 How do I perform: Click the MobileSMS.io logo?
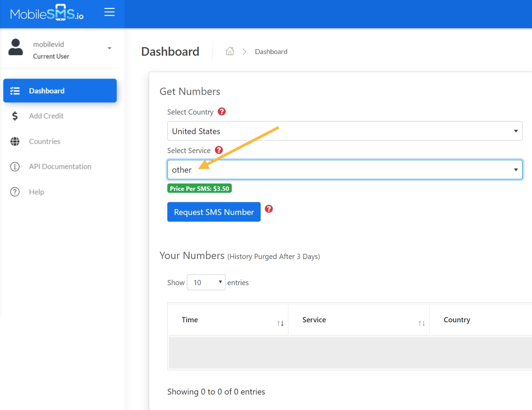(x=47, y=13)
